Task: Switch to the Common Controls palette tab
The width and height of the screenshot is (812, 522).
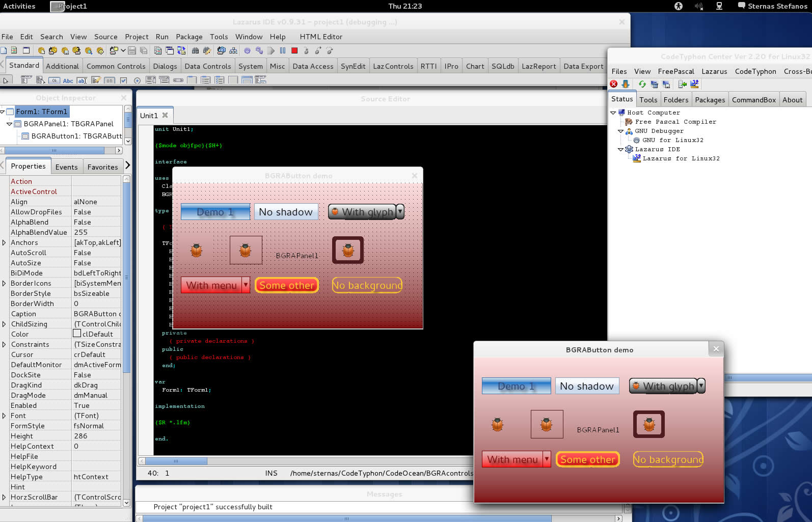Action: 116,66
